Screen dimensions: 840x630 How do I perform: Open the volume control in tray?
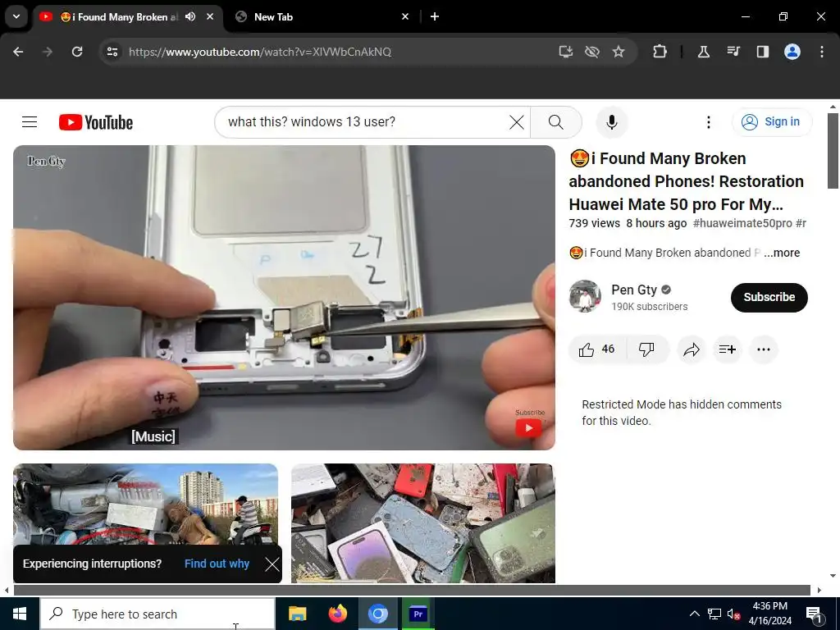coord(733,614)
